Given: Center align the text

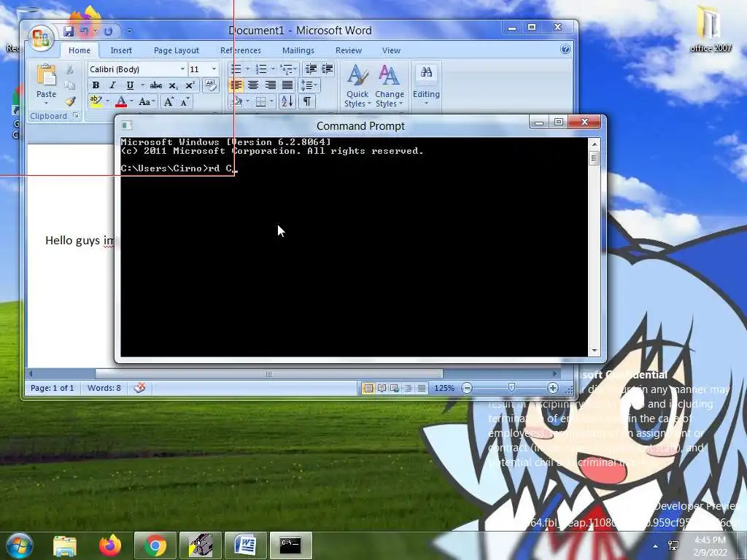Looking at the screenshot, I should [253, 86].
